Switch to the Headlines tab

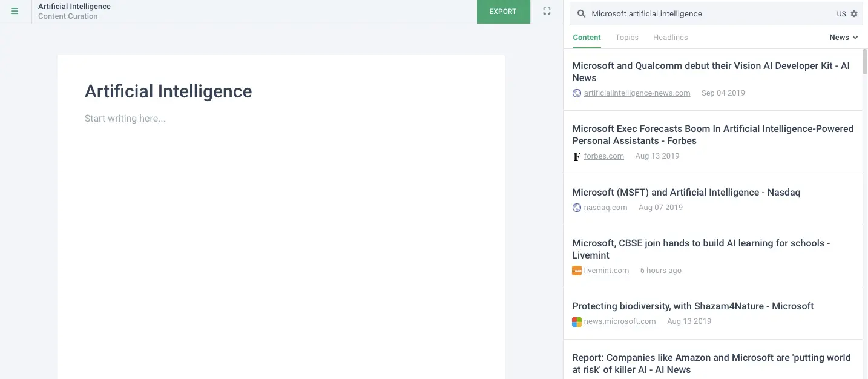tap(670, 38)
